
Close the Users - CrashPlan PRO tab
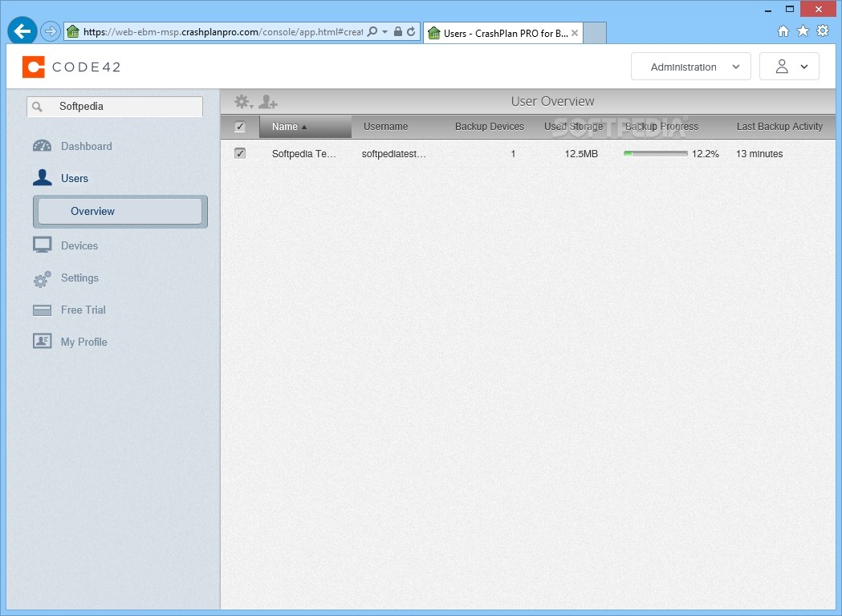pyautogui.click(x=575, y=33)
